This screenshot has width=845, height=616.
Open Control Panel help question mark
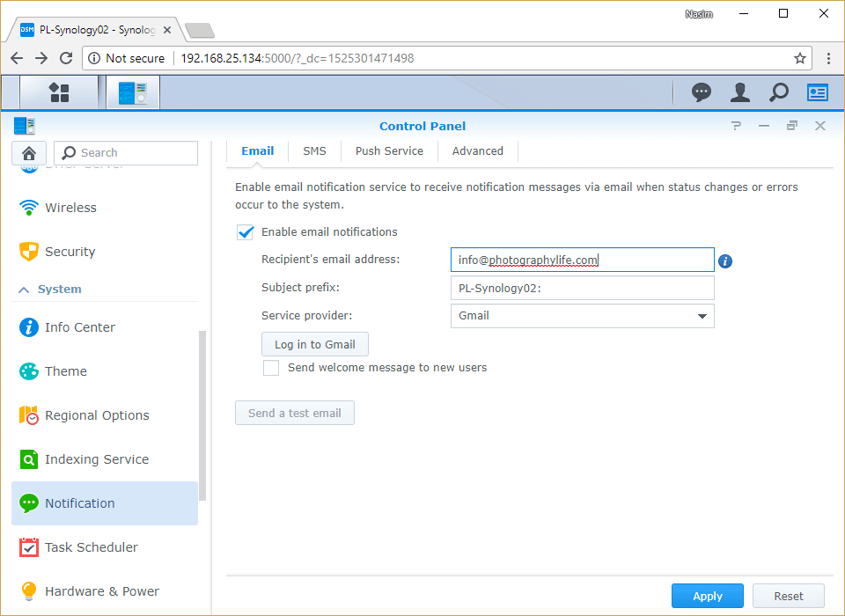point(736,126)
